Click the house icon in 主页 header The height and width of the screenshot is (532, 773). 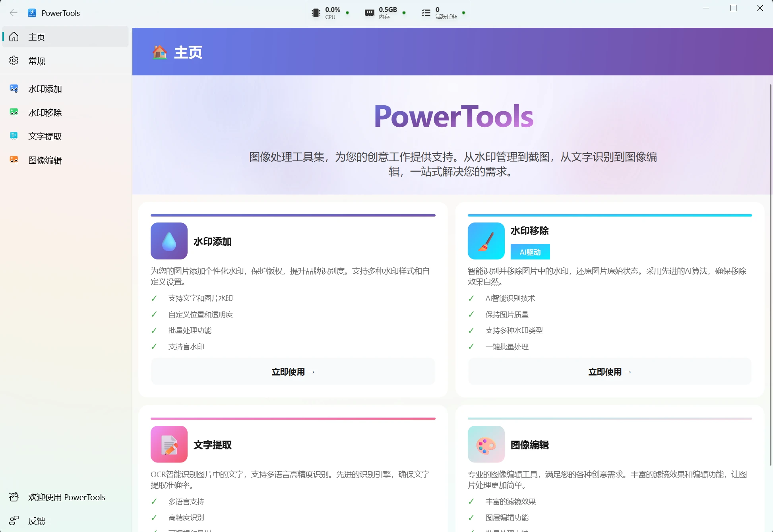pos(160,52)
